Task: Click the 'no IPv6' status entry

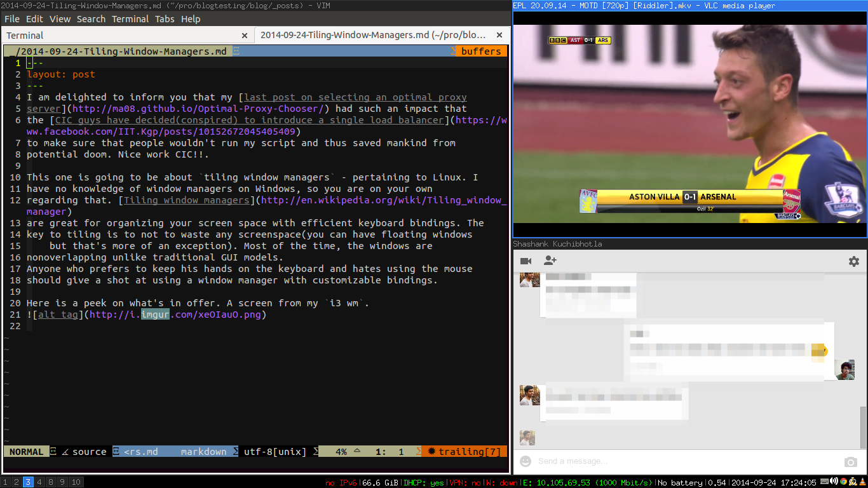Action: coord(341,483)
